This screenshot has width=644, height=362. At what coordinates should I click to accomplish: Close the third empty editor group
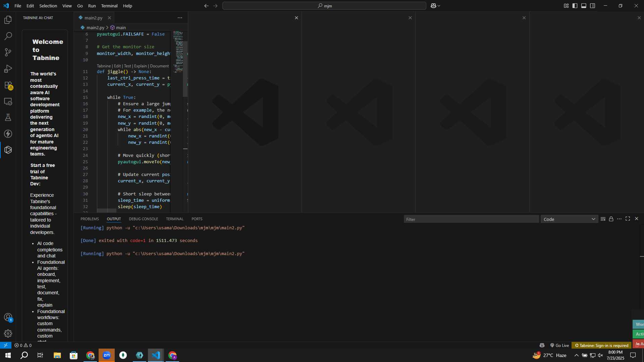(524, 18)
